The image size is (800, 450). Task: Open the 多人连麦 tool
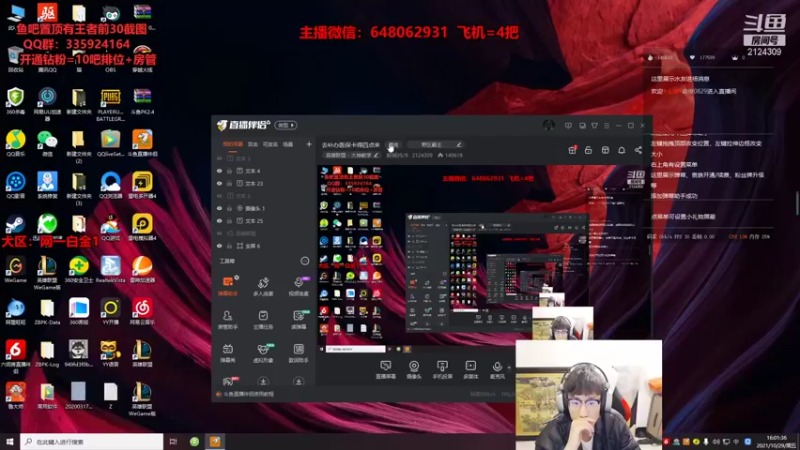coord(263,286)
